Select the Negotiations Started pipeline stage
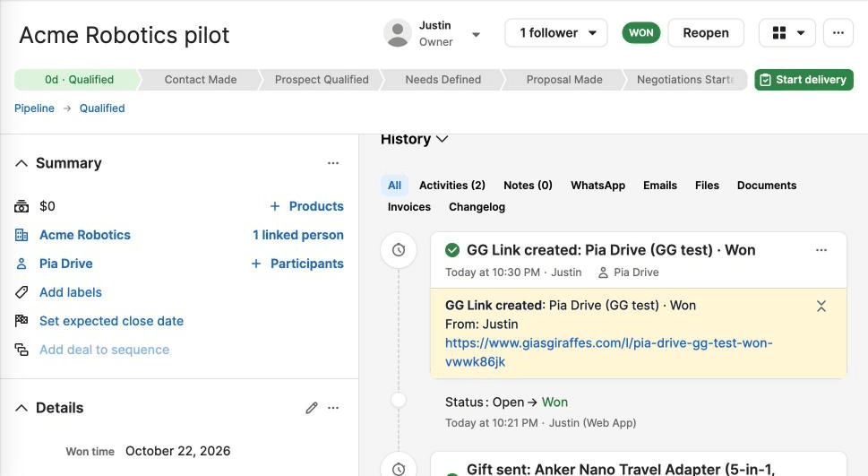 pyautogui.click(x=685, y=80)
